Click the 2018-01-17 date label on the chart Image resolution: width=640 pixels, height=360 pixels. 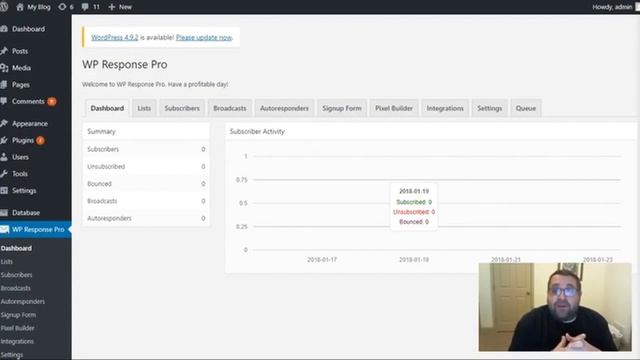(322, 260)
